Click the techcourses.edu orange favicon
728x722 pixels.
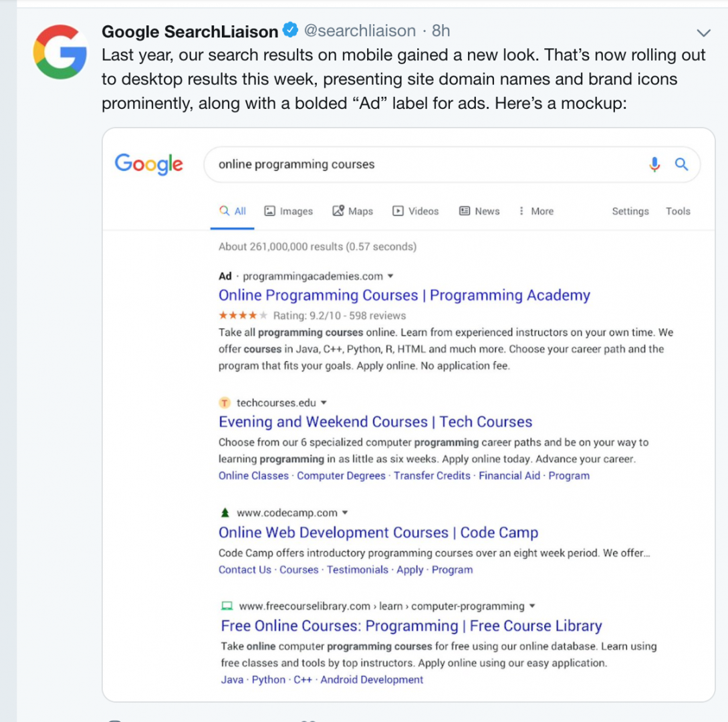tap(225, 403)
